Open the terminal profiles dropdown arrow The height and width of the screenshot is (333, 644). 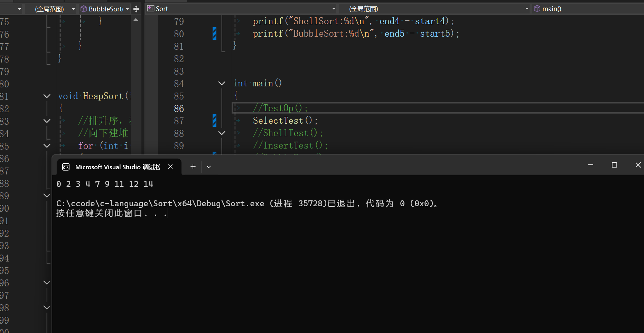(209, 167)
